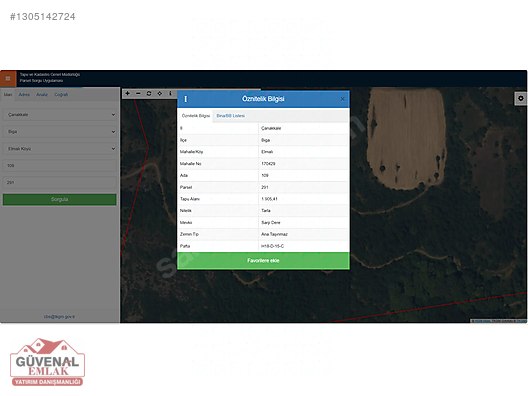Click the Güvenal Emlak logo
Viewport: 528px width, 396px height.
pos(47,362)
